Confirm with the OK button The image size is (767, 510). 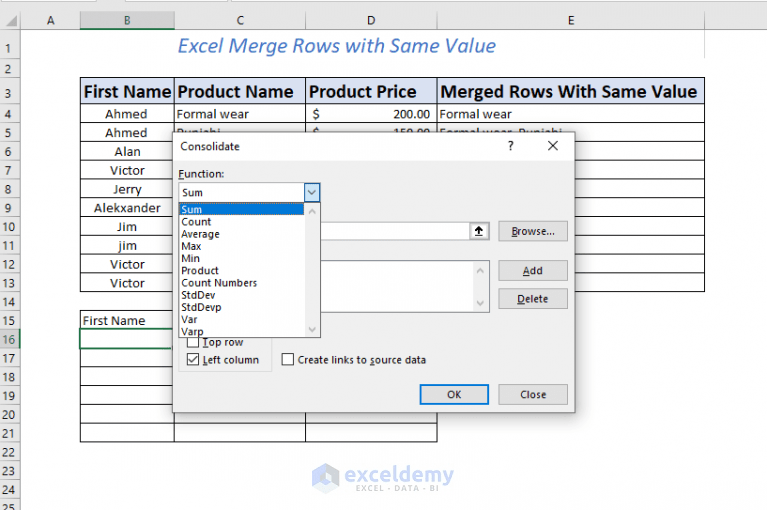click(x=454, y=394)
